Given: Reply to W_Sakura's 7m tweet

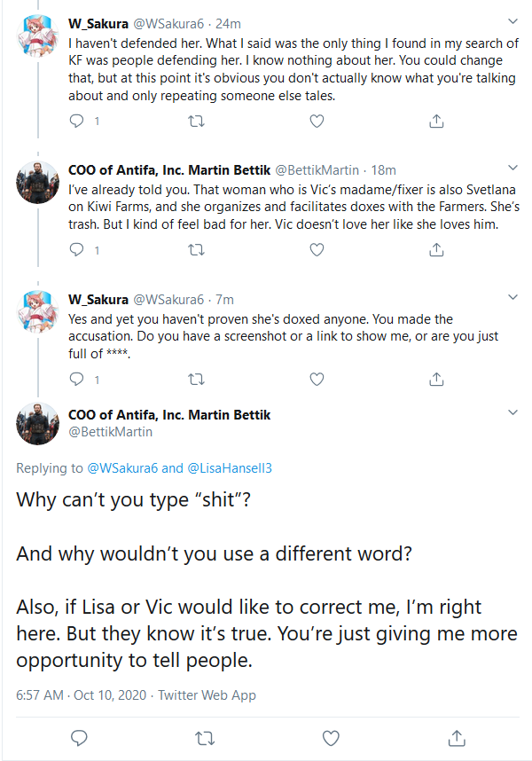Looking at the screenshot, I should [x=76, y=379].
